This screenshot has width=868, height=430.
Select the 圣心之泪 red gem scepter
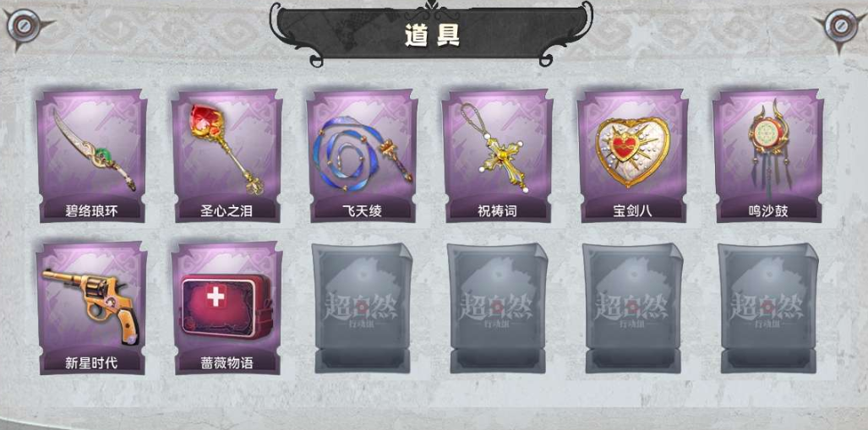point(227,155)
